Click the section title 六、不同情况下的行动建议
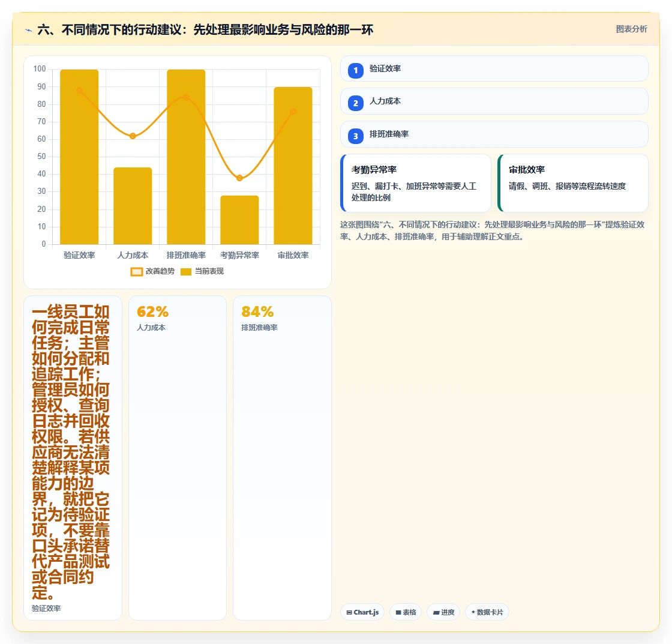 pos(205,29)
